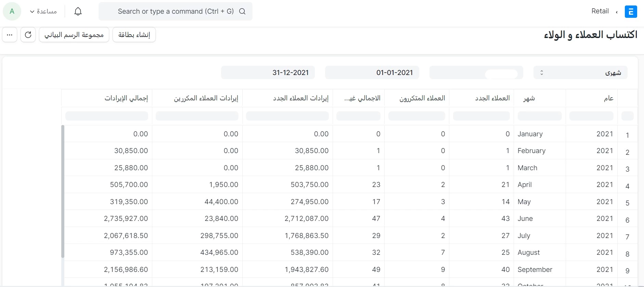Screen dimensions: 644x287
Task: Select the April month cell
Action: [x=540, y=185]
